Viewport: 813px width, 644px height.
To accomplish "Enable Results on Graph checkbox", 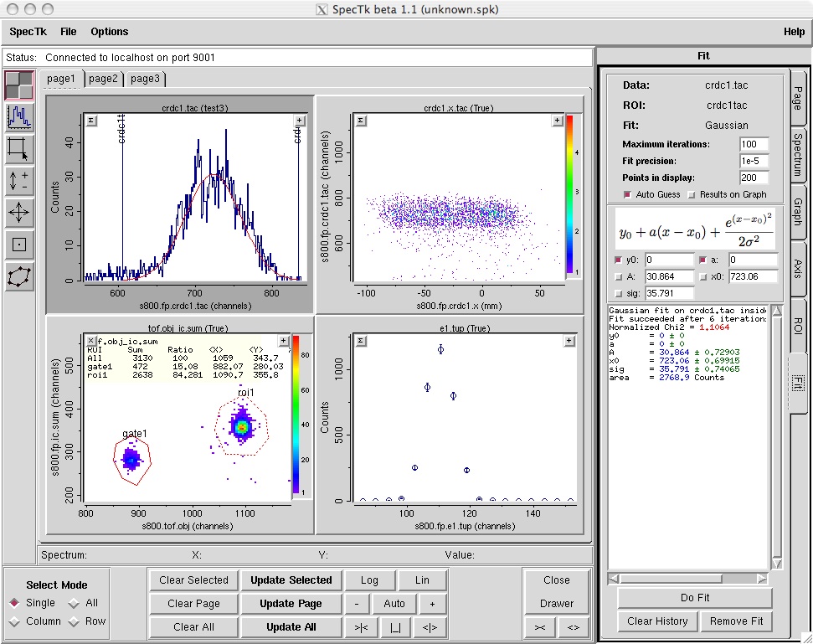I will click(x=691, y=194).
